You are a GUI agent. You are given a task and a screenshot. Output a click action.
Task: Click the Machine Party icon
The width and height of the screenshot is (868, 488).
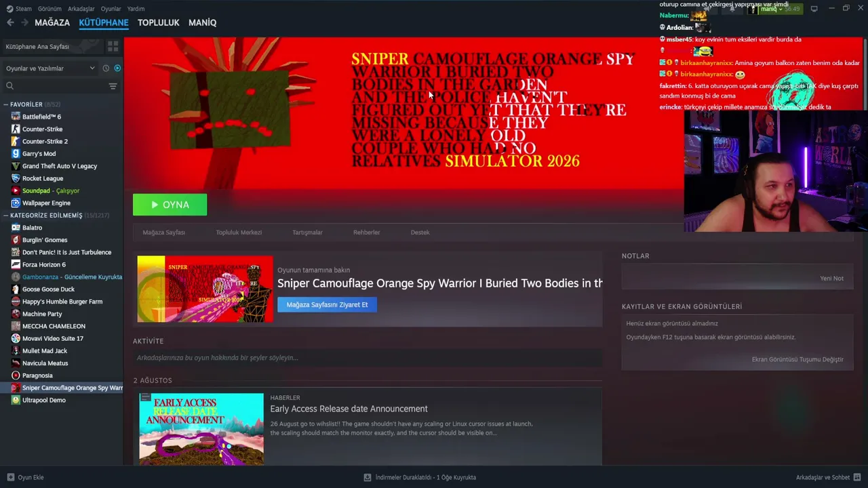pos(16,314)
